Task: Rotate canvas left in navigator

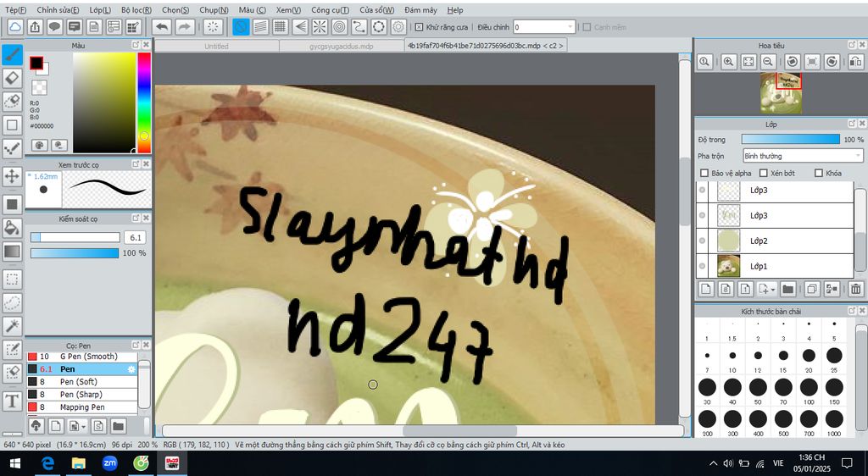Action: pyautogui.click(x=793, y=62)
